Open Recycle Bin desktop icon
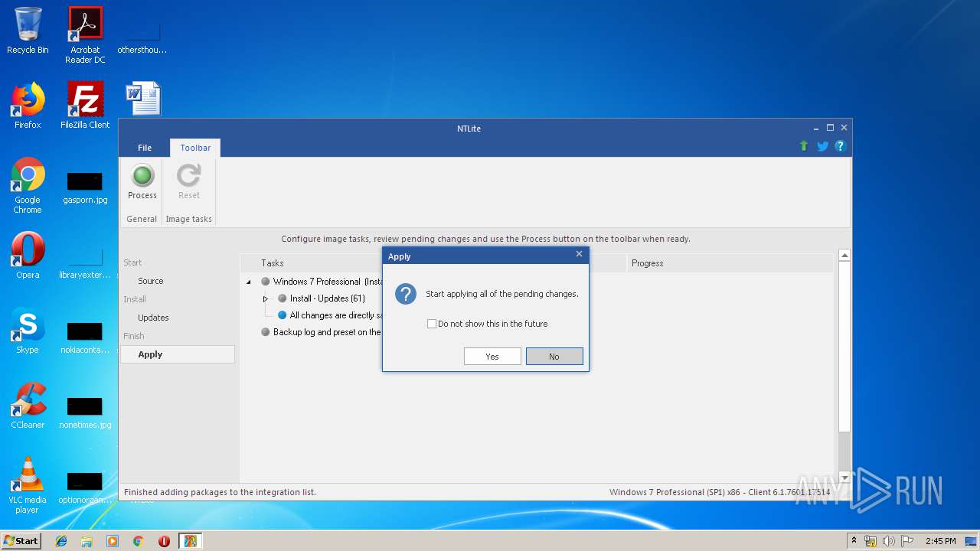 click(28, 31)
